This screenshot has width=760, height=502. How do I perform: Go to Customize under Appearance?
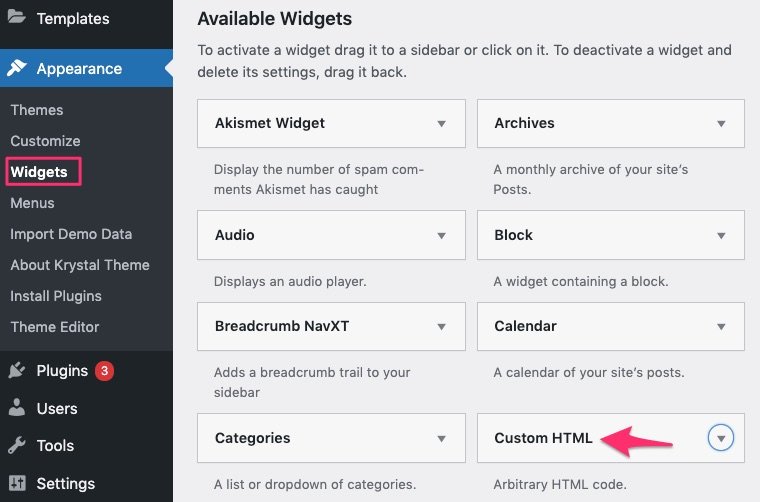pos(45,141)
